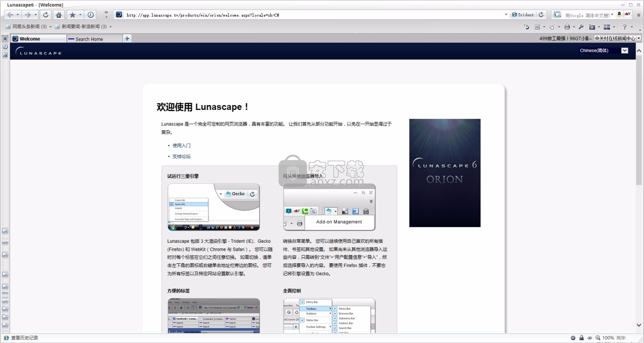
Task: Click the 499做工最强 news ticker headline
Action: click(566, 39)
